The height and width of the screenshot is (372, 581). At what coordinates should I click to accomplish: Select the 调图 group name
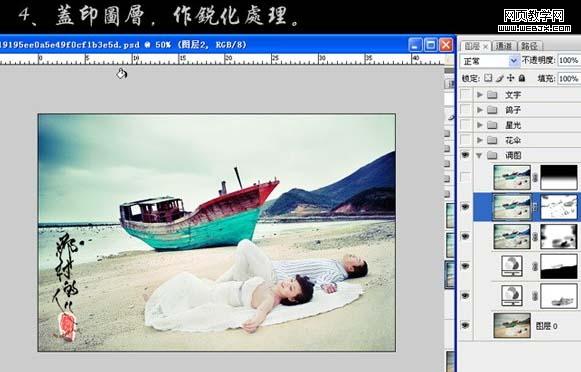(513, 156)
